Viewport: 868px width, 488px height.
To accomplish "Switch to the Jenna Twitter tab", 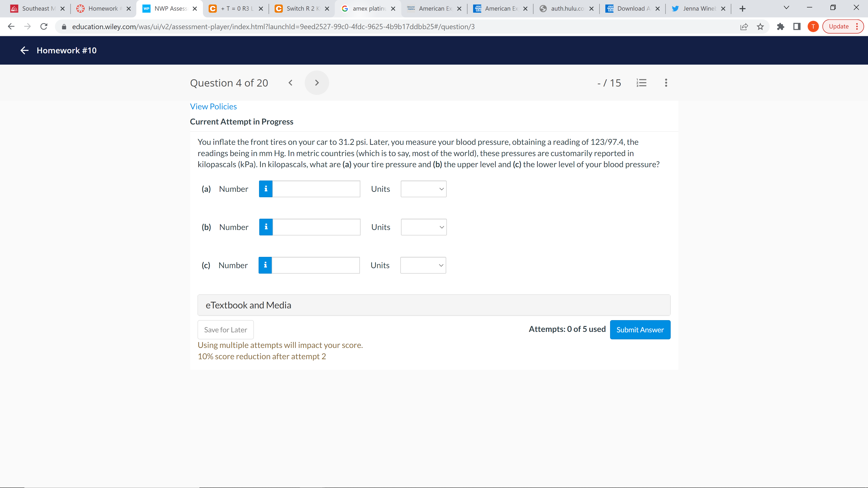I will [698, 9].
